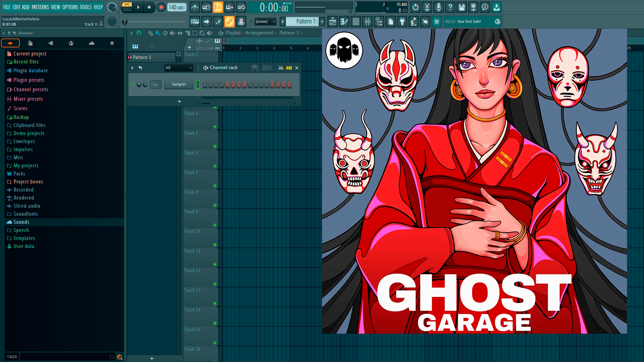The height and width of the screenshot is (362, 644).
Task: Select the playlist paint brush tool
Action: 157,33
